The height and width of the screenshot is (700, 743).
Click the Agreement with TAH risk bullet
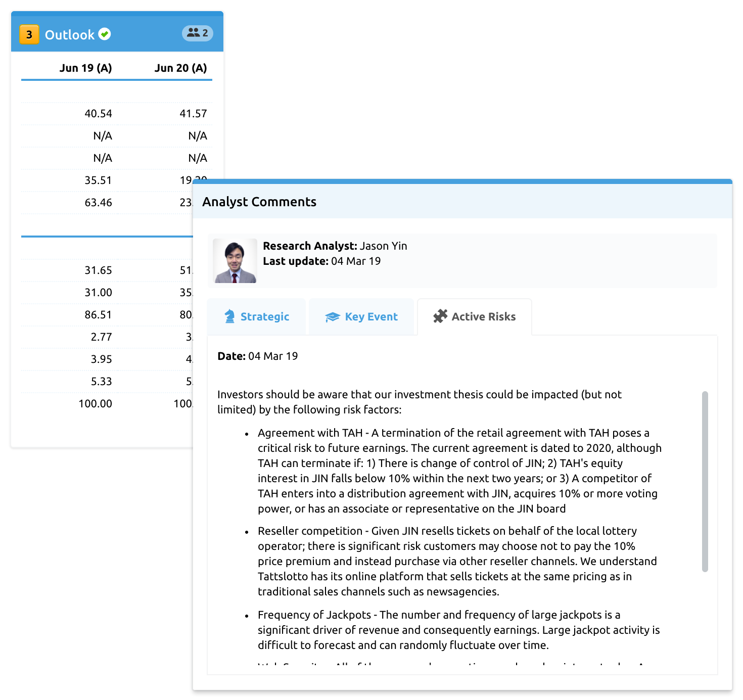coord(459,471)
